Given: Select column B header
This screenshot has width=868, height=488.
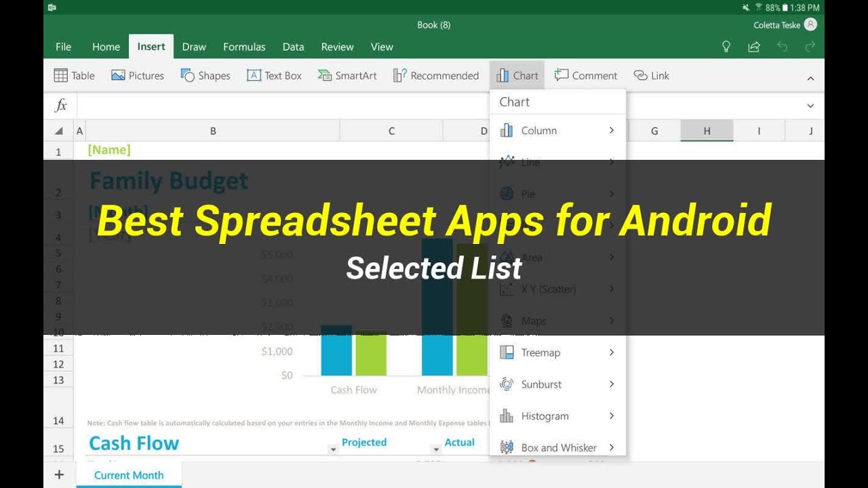Looking at the screenshot, I should pos(213,131).
